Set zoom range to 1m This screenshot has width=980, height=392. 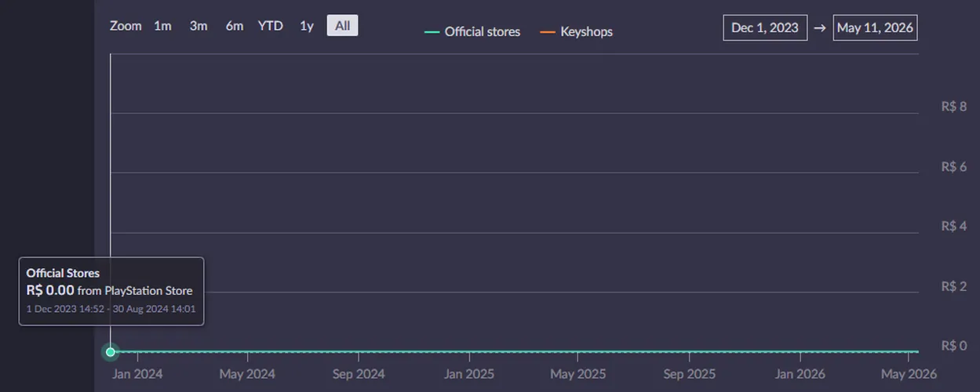click(x=162, y=26)
